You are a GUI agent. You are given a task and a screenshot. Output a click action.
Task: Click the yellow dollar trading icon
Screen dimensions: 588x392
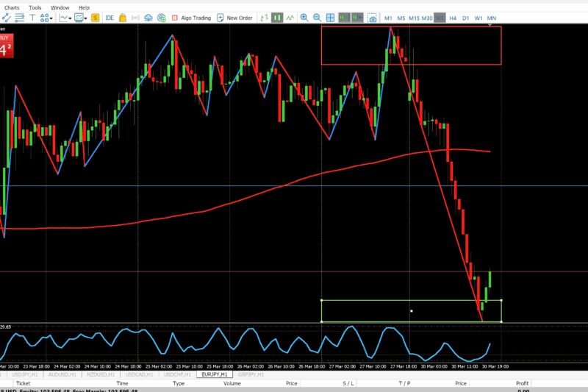click(x=96, y=18)
